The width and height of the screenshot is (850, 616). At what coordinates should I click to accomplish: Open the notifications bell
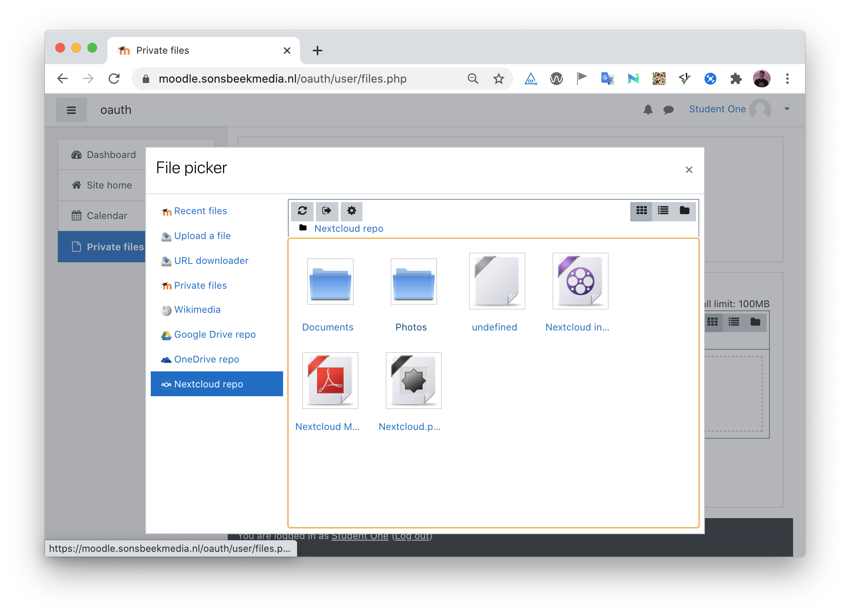coord(648,109)
